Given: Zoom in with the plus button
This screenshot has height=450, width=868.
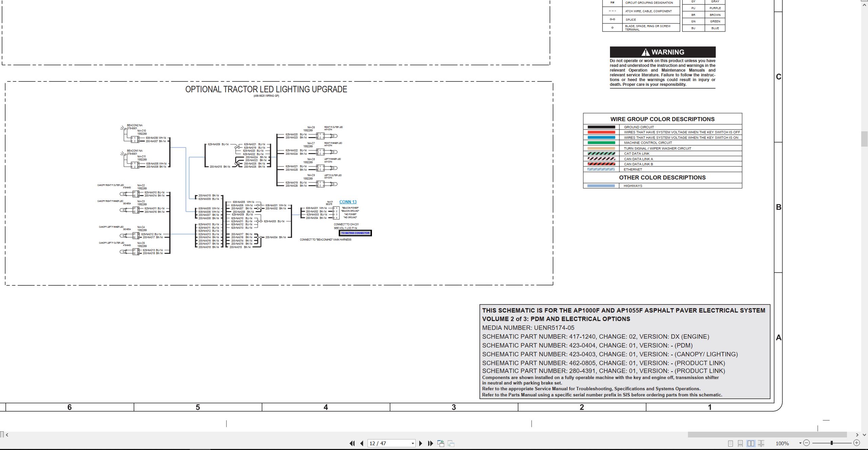Looking at the screenshot, I should click(857, 443).
